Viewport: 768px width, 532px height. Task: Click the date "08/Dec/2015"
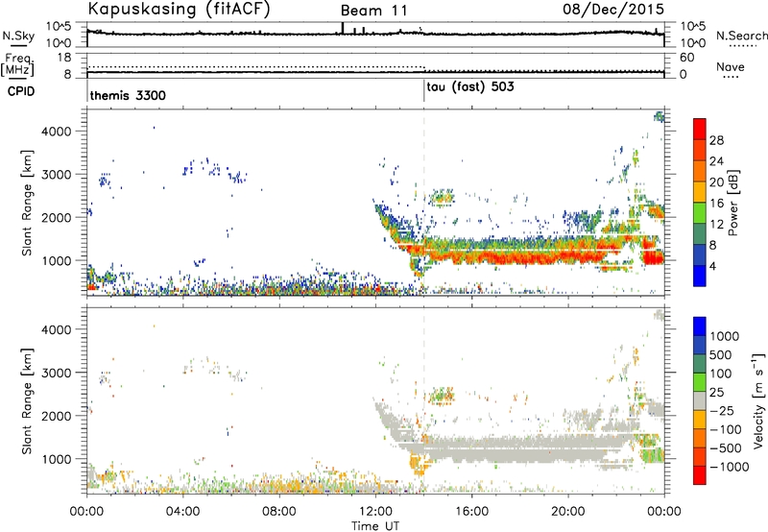pyautogui.click(x=613, y=9)
